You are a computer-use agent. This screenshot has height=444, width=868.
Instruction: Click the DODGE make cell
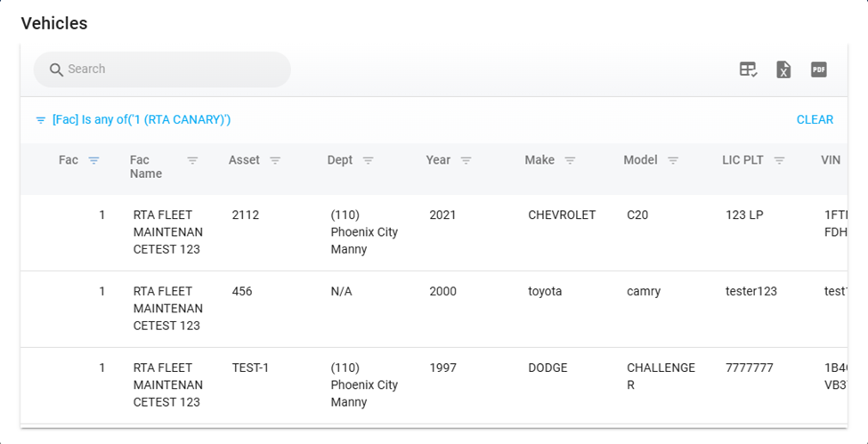[x=548, y=368]
